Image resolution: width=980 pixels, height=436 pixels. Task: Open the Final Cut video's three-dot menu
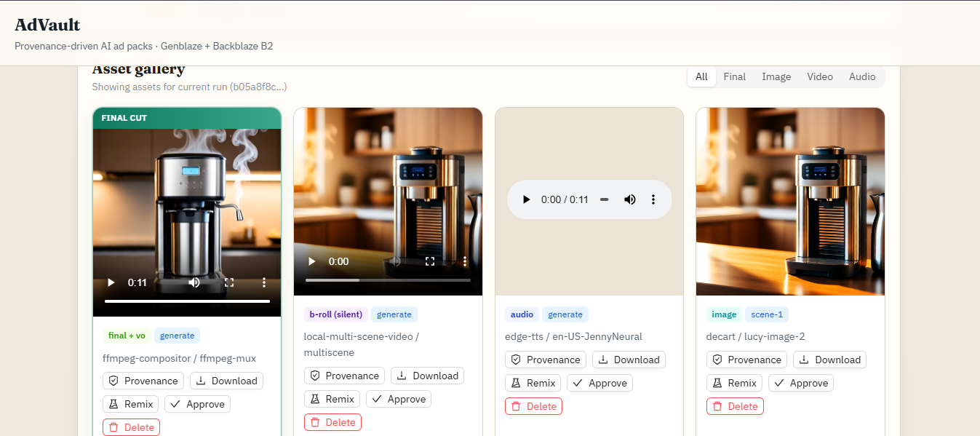(264, 282)
